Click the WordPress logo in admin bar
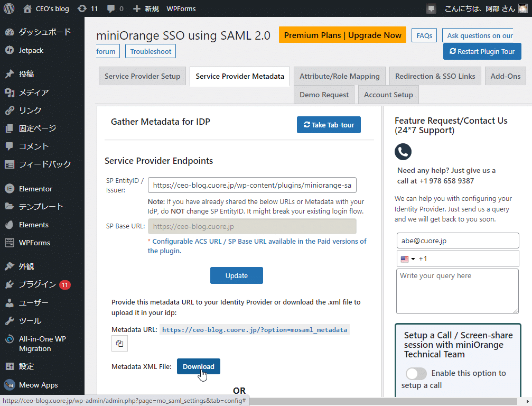Image resolution: width=532 pixels, height=406 pixels. pos(9,8)
